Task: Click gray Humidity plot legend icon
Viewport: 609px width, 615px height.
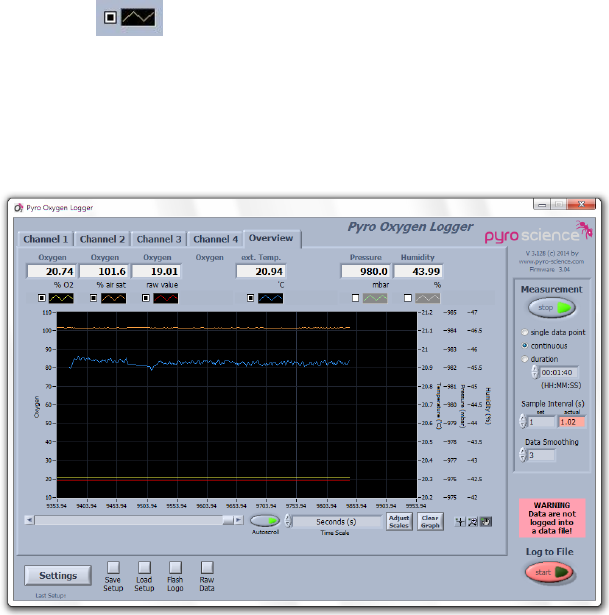Action: coord(427,298)
